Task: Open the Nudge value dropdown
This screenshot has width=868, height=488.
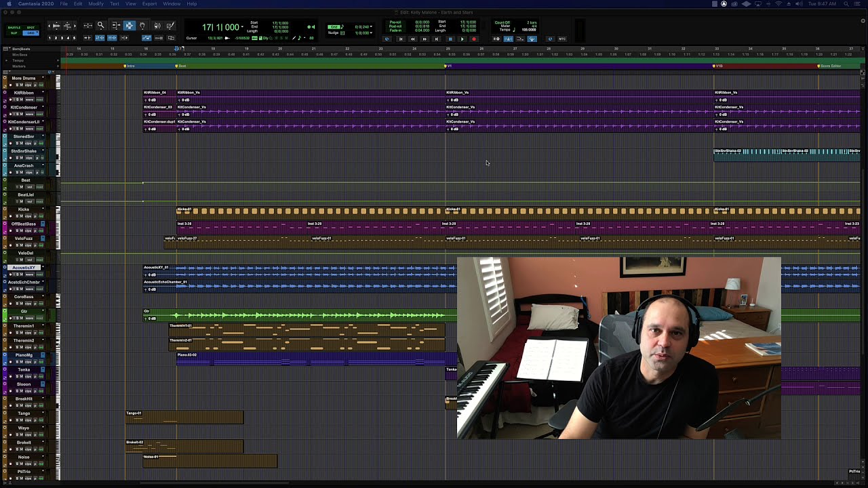Action: 371,33
